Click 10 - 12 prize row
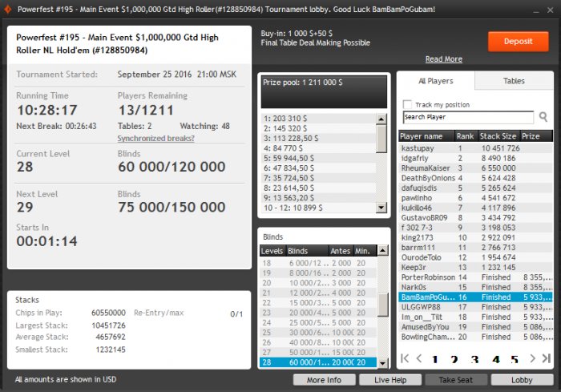 tap(318, 208)
